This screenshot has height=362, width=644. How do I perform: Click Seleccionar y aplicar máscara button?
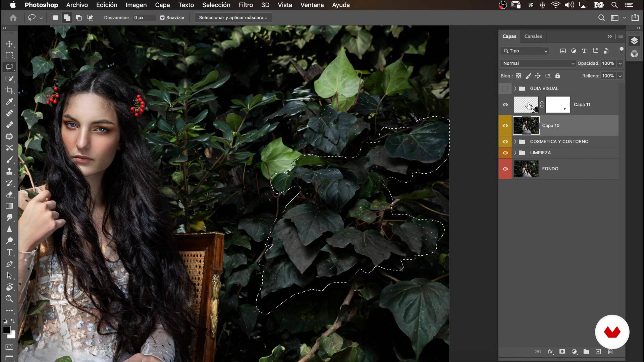[233, 18]
